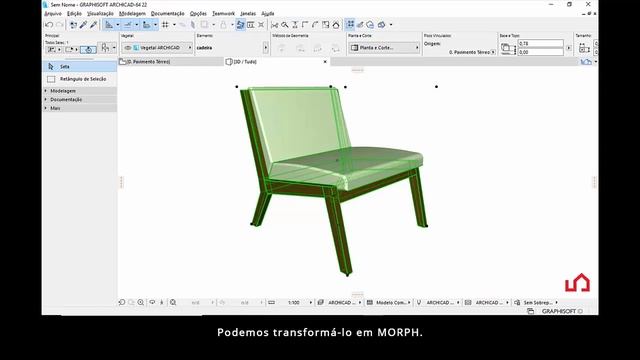
Task: Open the Janelas menu
Action: pyautogui.click(x=248, y=13)
